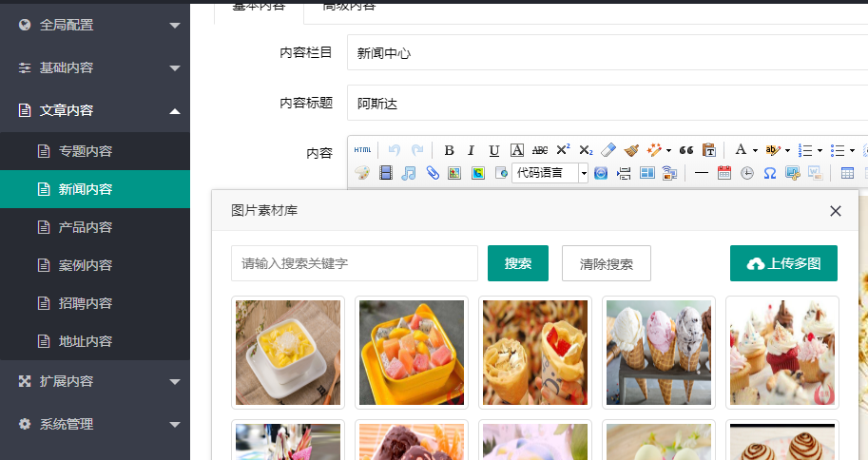Click the screen capture icon
Image resolution: width=868 pixels, height=460 pixels.
[793, 173]
